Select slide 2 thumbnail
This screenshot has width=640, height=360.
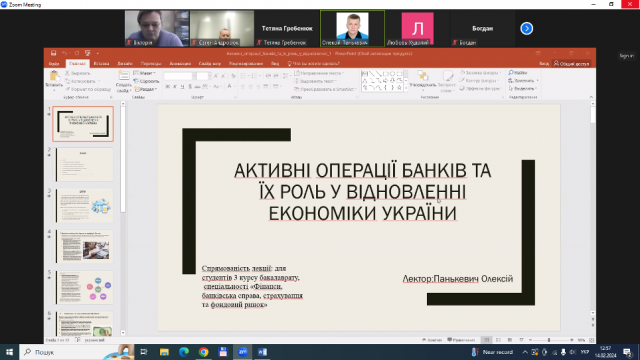(84, 164)
